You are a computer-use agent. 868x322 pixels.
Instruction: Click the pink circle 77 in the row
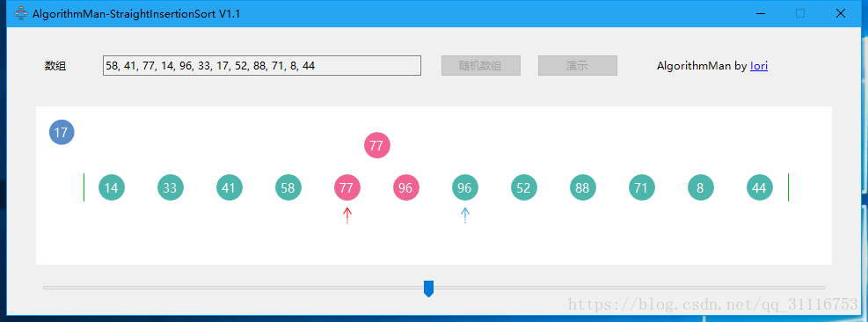point(347,187)
